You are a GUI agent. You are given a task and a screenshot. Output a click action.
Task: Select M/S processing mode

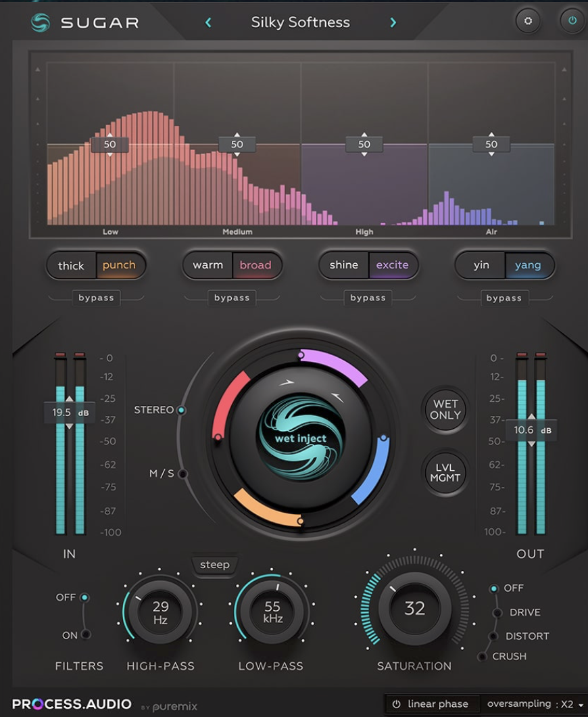pos(182,473)
